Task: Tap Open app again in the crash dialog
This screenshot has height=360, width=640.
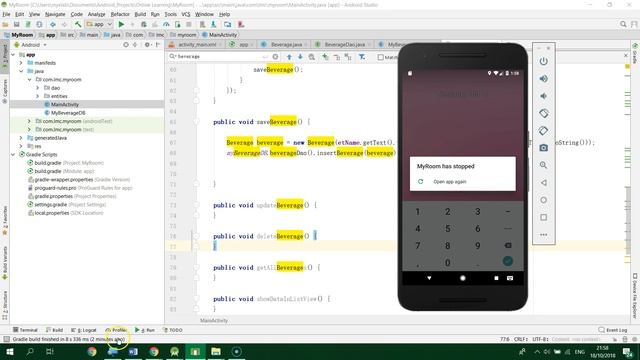Action: (x=449, y=182)
